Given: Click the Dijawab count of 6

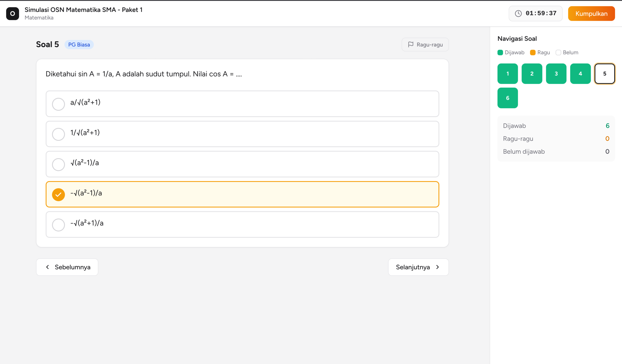Looking at the screenshot, I should coord(607,126).
